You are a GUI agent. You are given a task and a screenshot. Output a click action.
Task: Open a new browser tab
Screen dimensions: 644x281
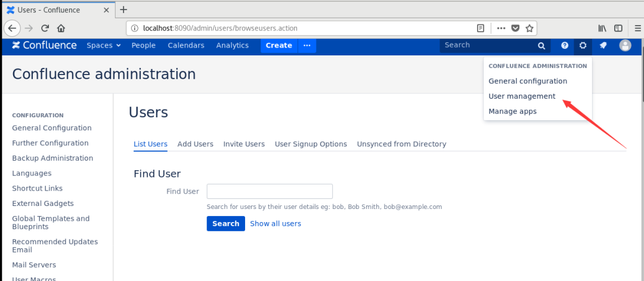(x=123, y=10)
